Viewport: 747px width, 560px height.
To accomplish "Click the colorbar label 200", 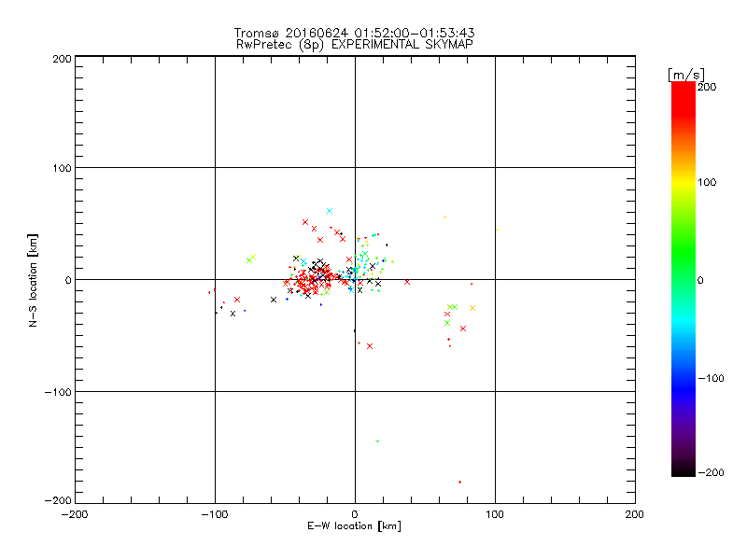I will tap(707, 87).
